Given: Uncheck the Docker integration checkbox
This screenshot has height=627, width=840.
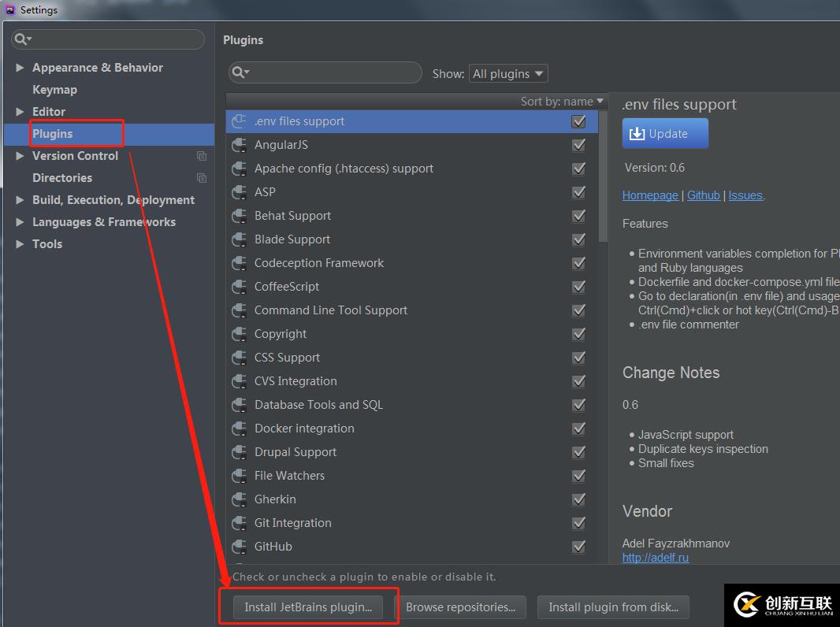Looking at the screenshot, I should 578,429.
